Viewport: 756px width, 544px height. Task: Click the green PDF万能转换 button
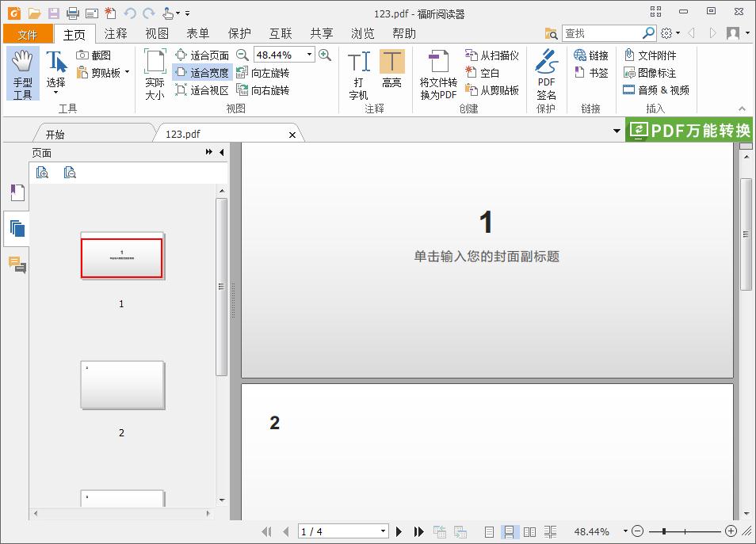[x=688, y=130]
